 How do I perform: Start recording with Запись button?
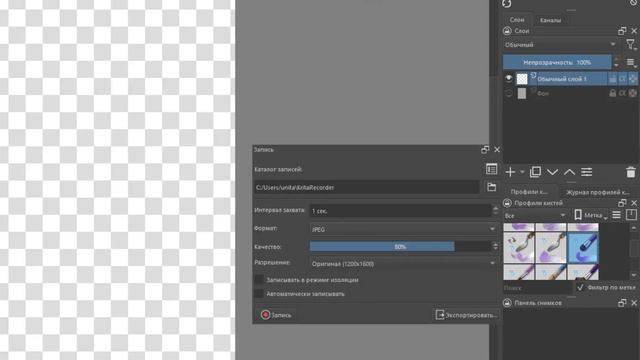(x=276, y=315)
